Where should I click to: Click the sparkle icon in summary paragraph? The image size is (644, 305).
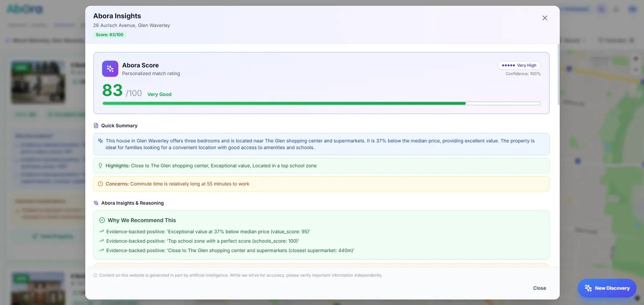tap(100, 141)
